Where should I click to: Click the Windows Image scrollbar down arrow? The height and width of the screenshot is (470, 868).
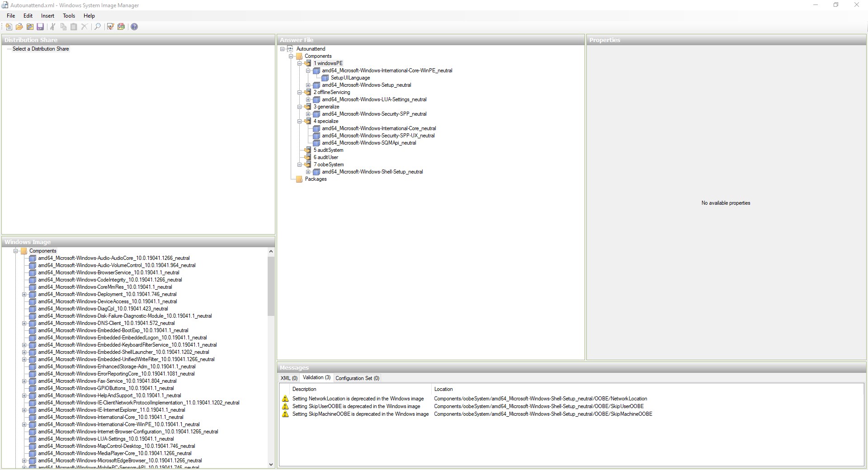point(271,464)
